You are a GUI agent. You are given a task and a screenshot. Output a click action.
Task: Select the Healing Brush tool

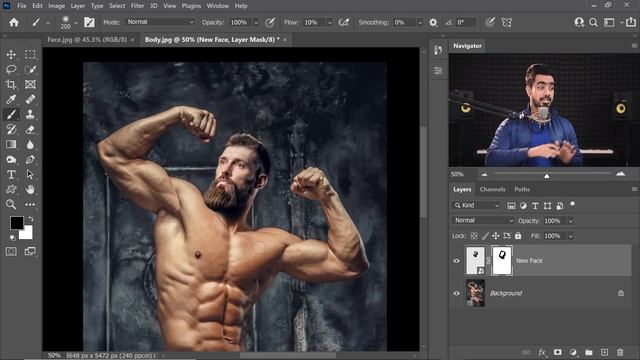pos(30,99)
